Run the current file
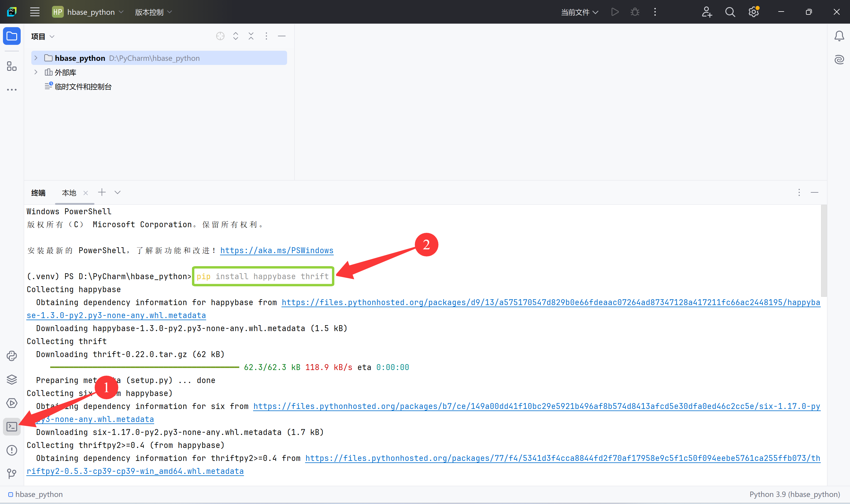This screenshot has width=850, height=504. [615, 12]
